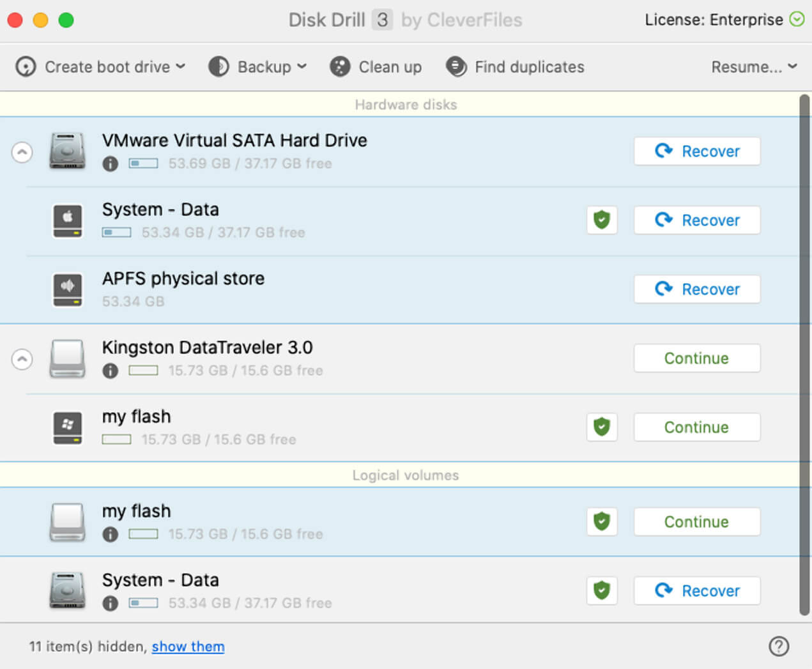812x669 pixels.
Task: Open the help question mark icon
Action: (x=779, y=647)
